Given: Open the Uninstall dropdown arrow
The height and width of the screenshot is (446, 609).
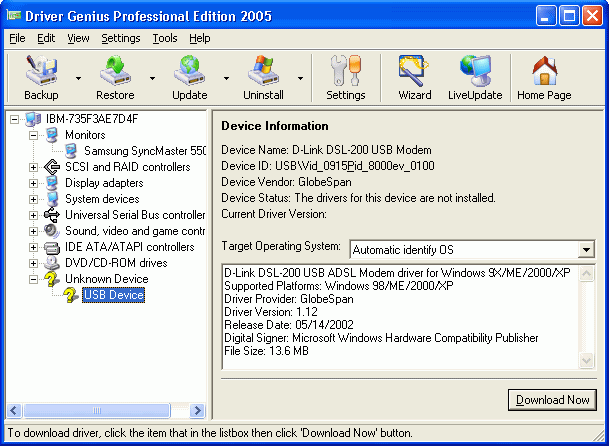Looking at the screenshot, I should pyautogui.click(x=301, y=78).
